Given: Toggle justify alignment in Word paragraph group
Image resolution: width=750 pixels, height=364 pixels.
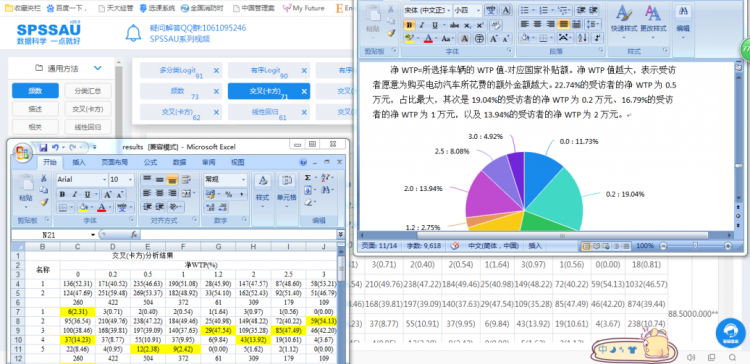Looking at the screenshot, I should tap(562, 24).
